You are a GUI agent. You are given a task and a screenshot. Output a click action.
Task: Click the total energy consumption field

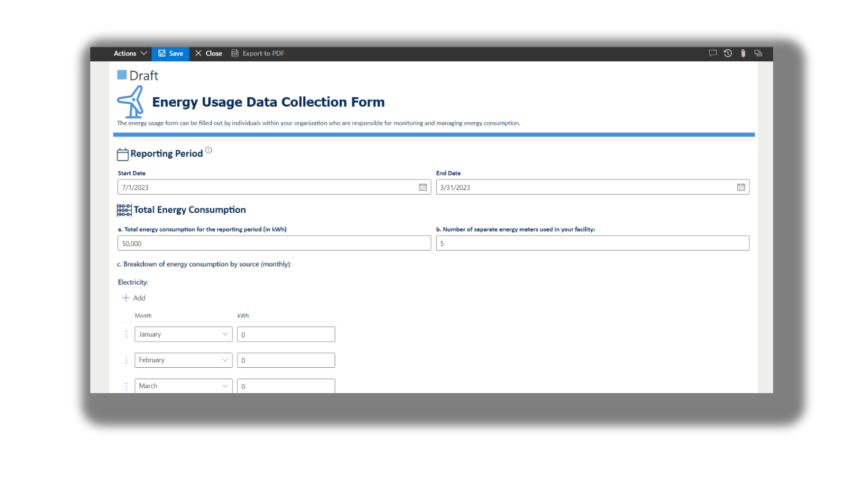[274, 243]
